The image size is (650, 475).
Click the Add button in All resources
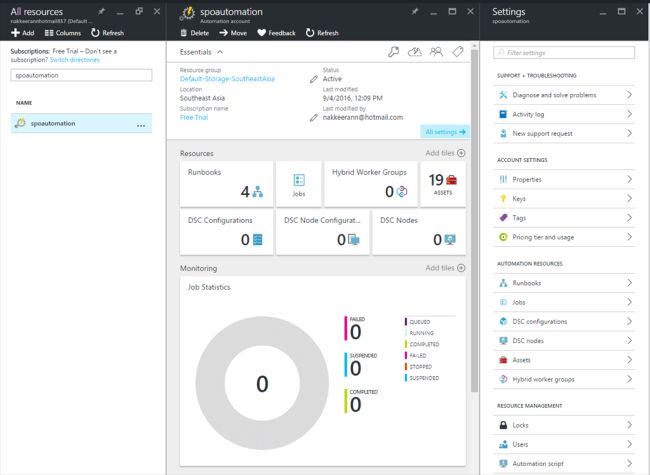[x=22, y=33]
